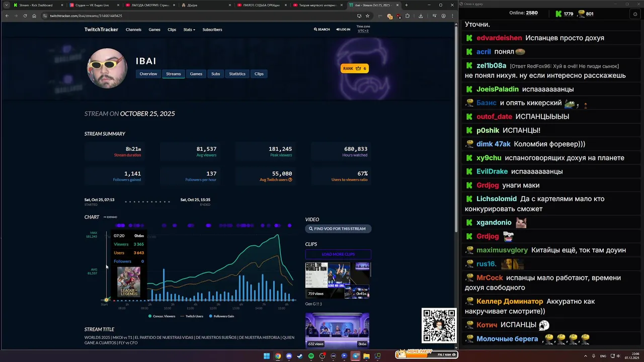
Task: Click the maximusvglory username in chat
Action: pyautogui.click(x=502, y=250)
